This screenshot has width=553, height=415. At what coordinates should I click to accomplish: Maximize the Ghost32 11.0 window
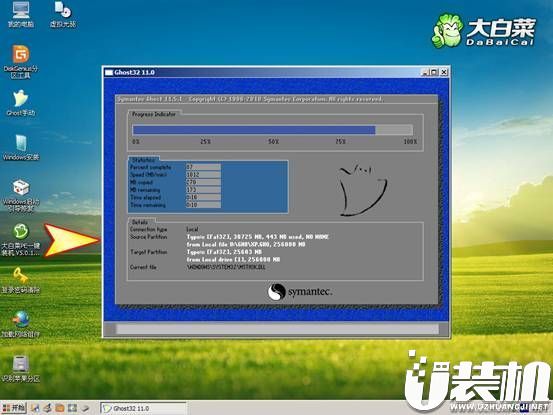pos(434,72)
